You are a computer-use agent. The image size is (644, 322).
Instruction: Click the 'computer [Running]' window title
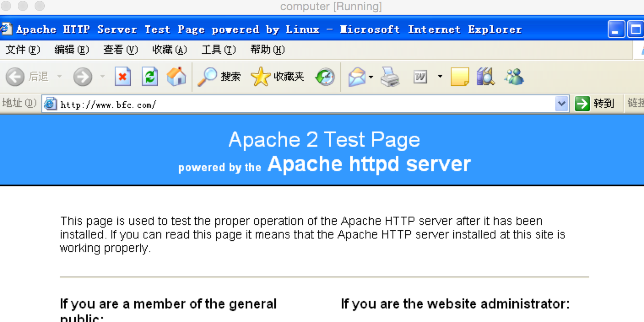pos(331,7)
